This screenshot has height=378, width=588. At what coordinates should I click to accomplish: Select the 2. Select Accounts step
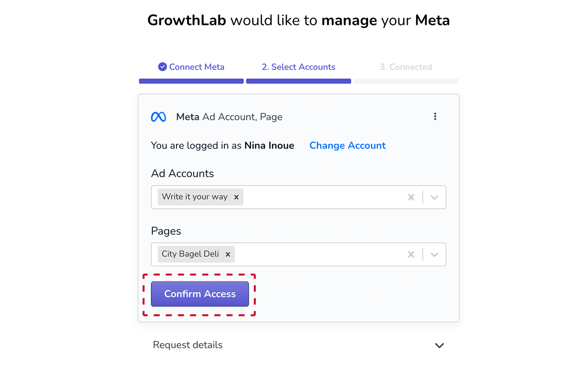click(x=298, y=67)
